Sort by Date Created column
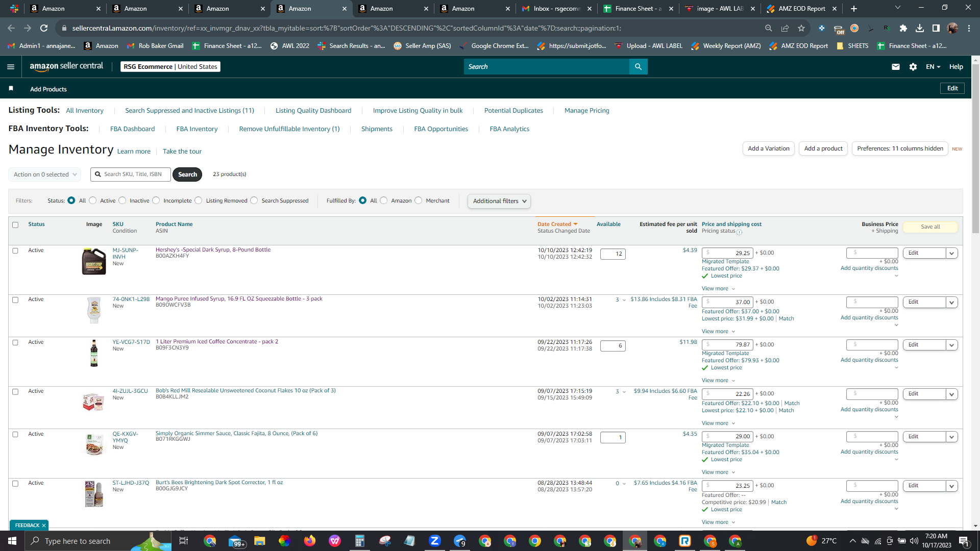The width and height of the screenshot is (980, 551). [557, 224]
